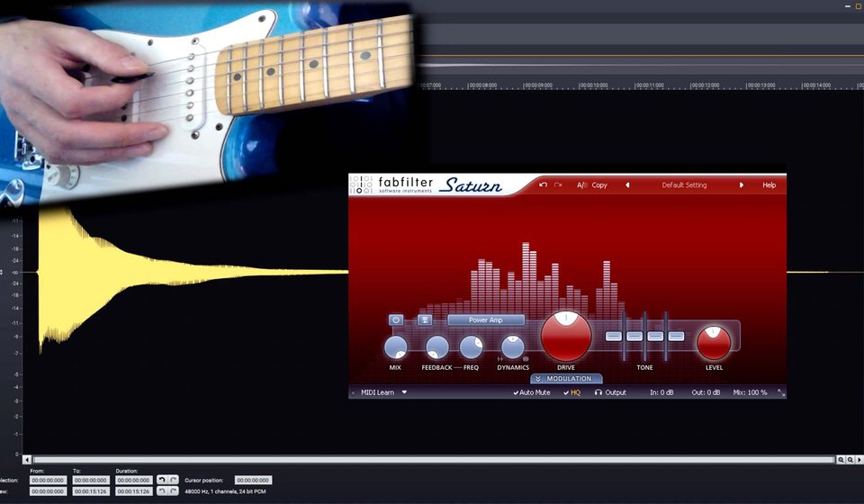
Task: Click the fourth TONE slider handle
Action: (x=676, y=336)
